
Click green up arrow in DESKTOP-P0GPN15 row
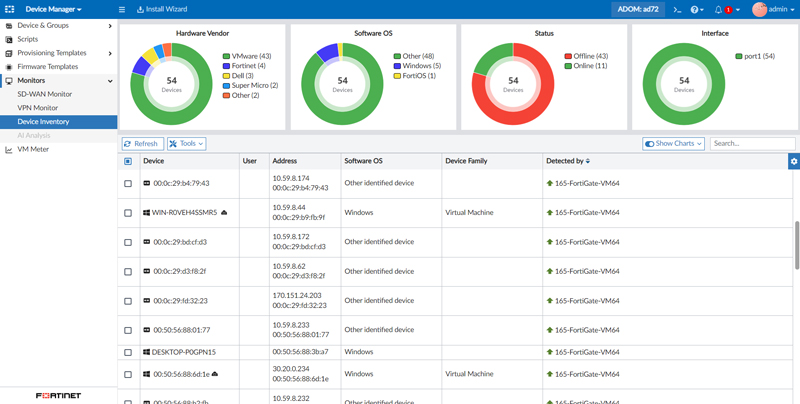[549, 352]
